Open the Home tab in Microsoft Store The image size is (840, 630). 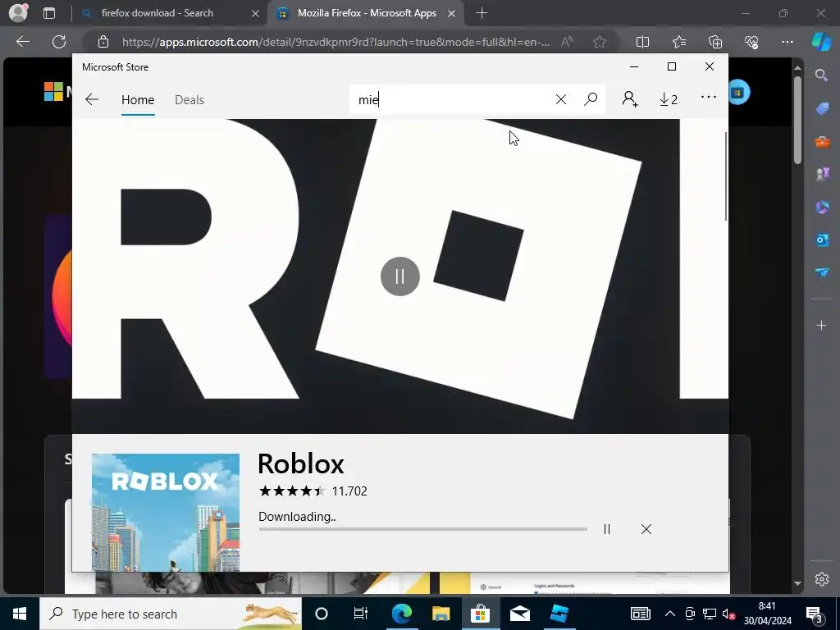tap(138, 99)
